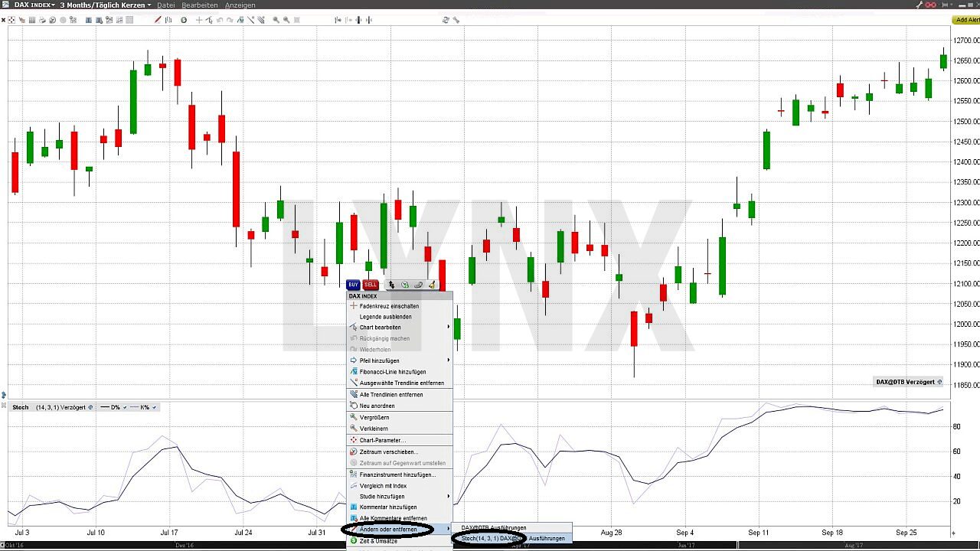Screen dimensions: 980x551
Task: Click the 'Add Alert' button at top right
Action: pyautogui.click(x=966, y=20)
